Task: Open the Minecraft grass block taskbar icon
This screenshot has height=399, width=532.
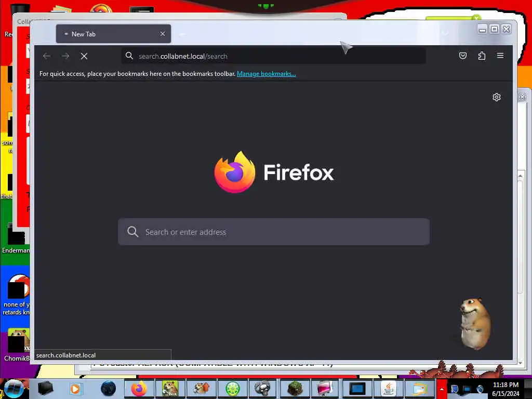Action: coord(295,389)
